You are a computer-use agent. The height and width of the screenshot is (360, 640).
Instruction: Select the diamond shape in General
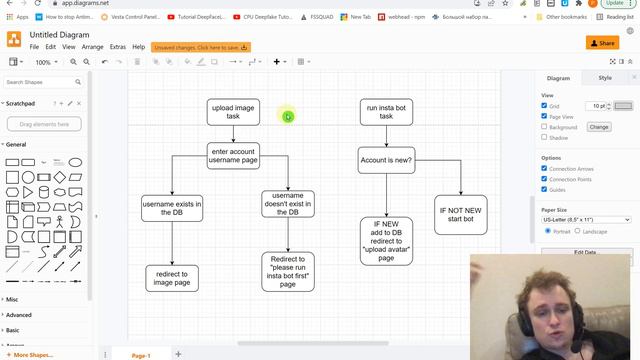coord(60,177)
